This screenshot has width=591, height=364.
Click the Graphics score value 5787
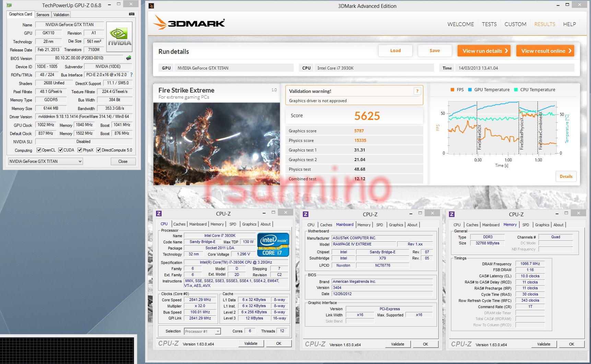click(x=359, y=131)
